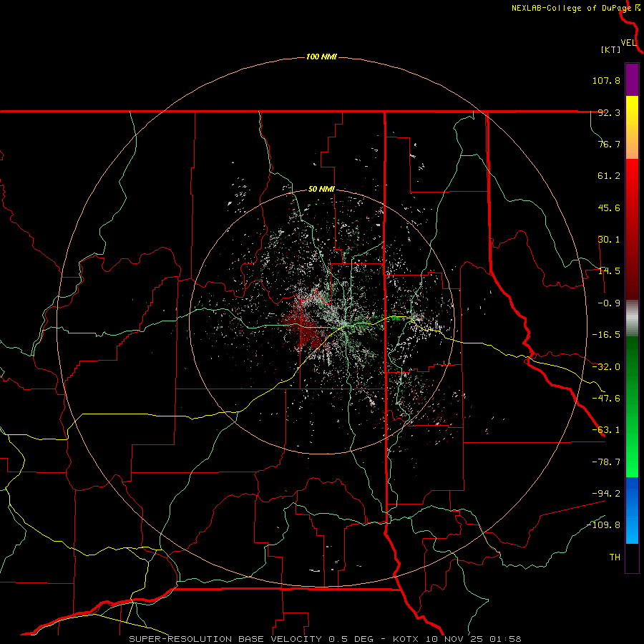Click the -109.8 velocity scale value

click(603, 525)
